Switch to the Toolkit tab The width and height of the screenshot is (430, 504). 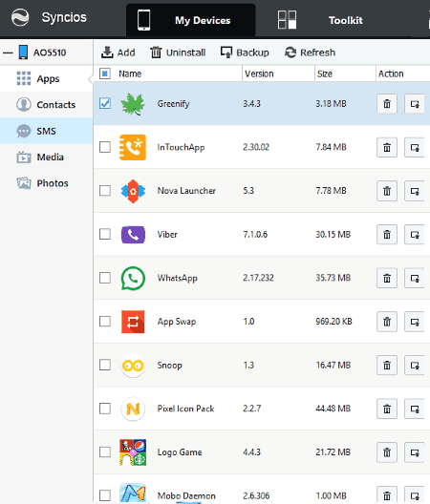345,20
